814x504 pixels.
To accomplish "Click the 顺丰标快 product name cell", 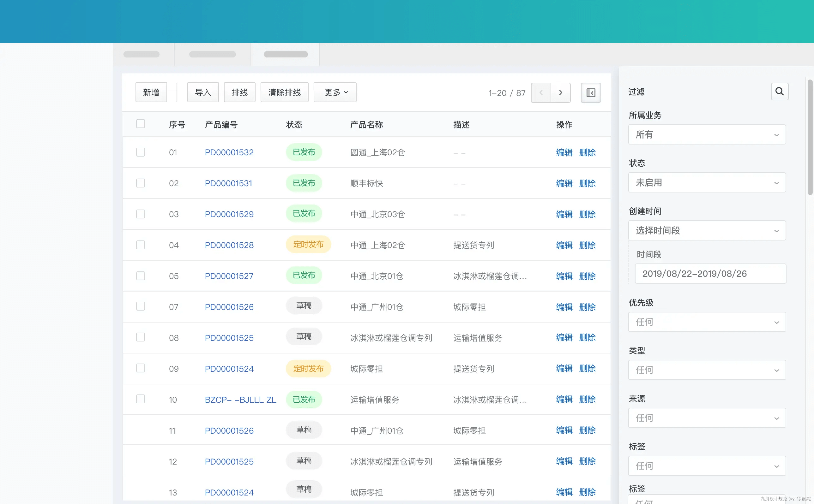I will click(367, 183).
